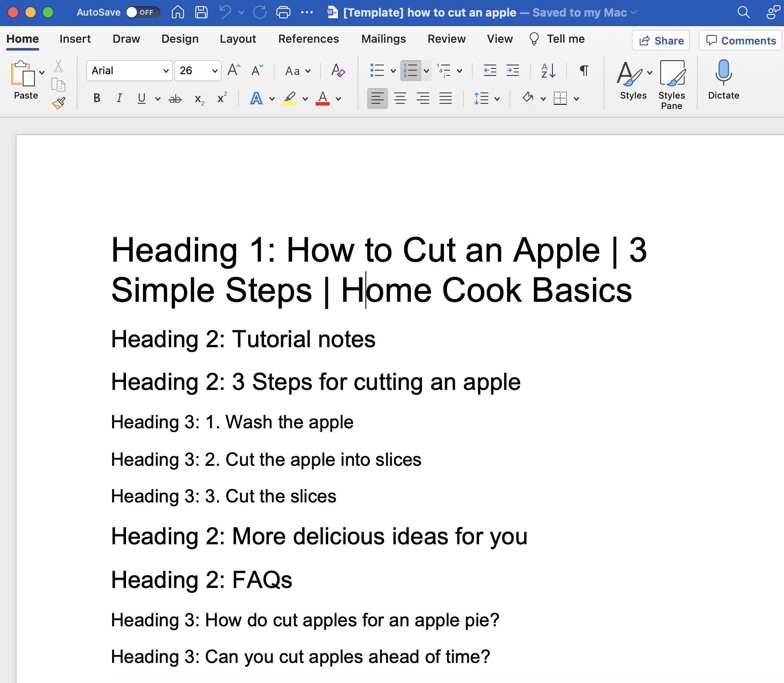Open Comments
This screenshot has width=784, height=683.
tap(740, 40)
